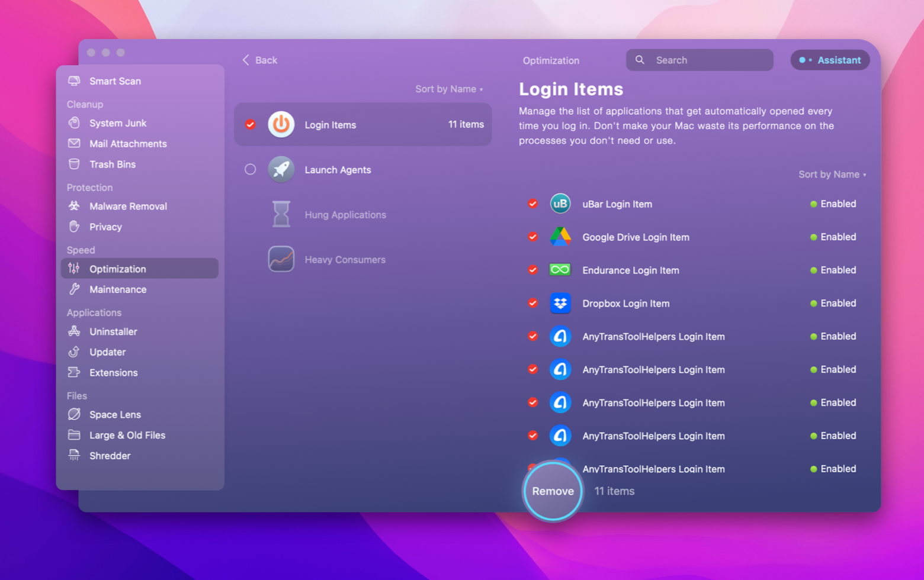Open the Uninstaller icon
Screen dimensions: 924x580
[x=74, y=331]
